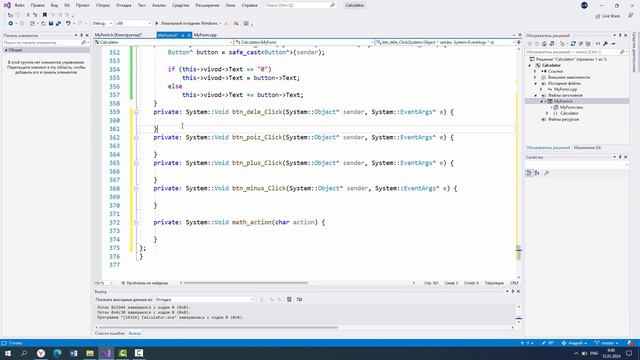Toggle auto-hide pin on Solution Explorer panel
This screenshot has height=360, width=640.
click(x=620, y=36)
